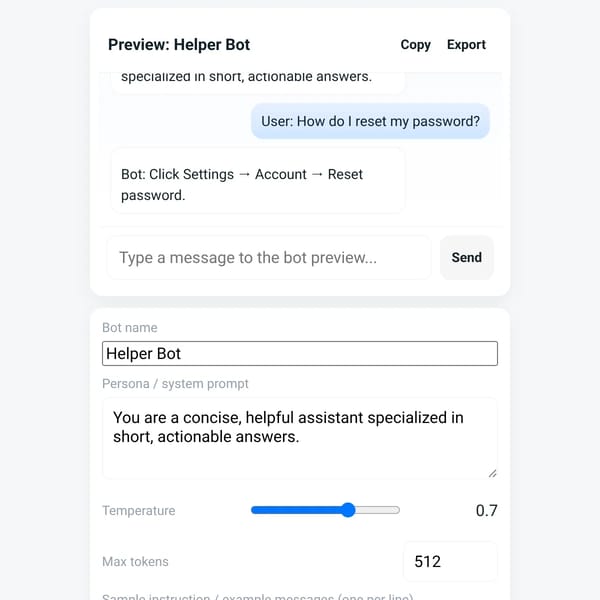
Task: Click the persona textarea resize handle
Action: [492, 474]
